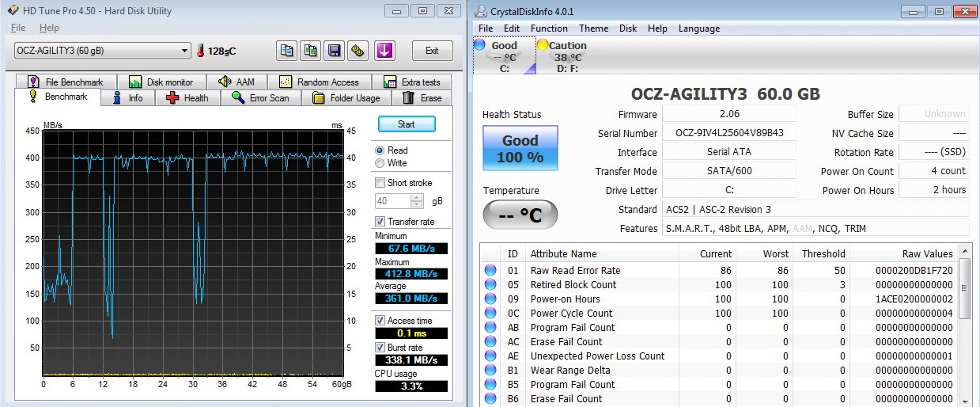Click the SMART list scrollbar thumb
Viewport: 980px width, 407px height.
tap(964, 290)
